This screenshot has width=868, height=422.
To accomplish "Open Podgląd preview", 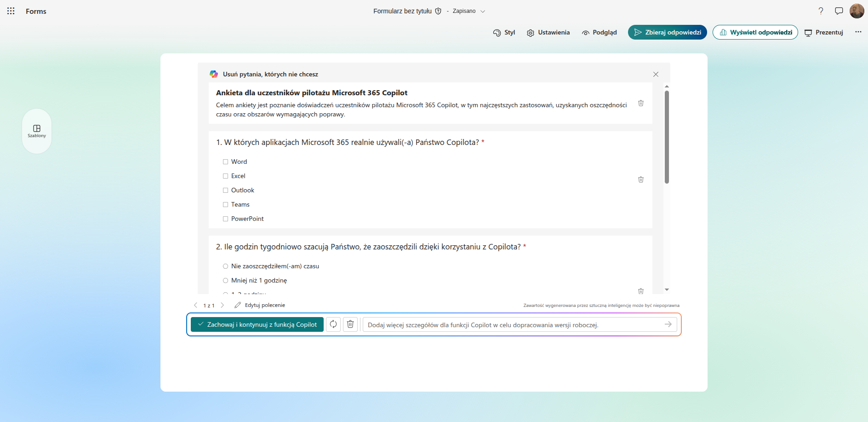I will (599, 33).
